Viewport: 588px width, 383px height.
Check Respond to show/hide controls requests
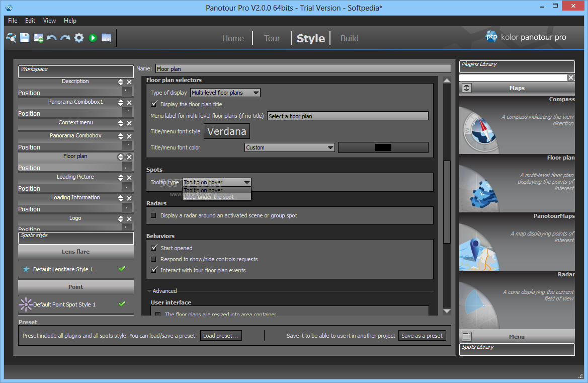click(153, 259)
